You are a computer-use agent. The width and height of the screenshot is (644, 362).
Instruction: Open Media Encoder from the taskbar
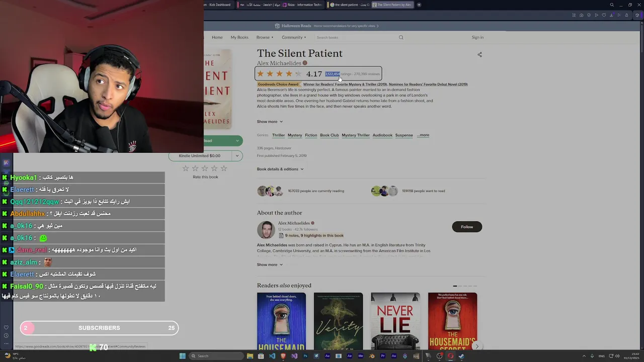pos(361,356)
